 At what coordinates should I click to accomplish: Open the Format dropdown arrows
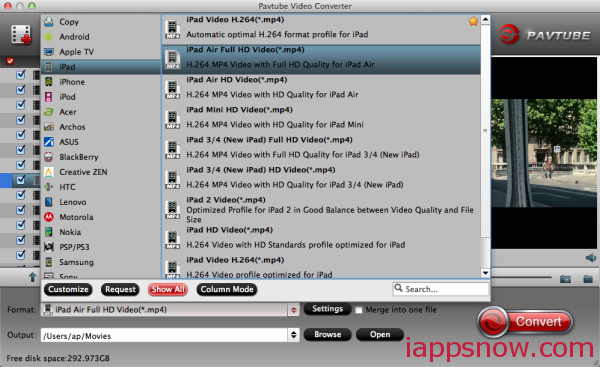click(293, 310)
